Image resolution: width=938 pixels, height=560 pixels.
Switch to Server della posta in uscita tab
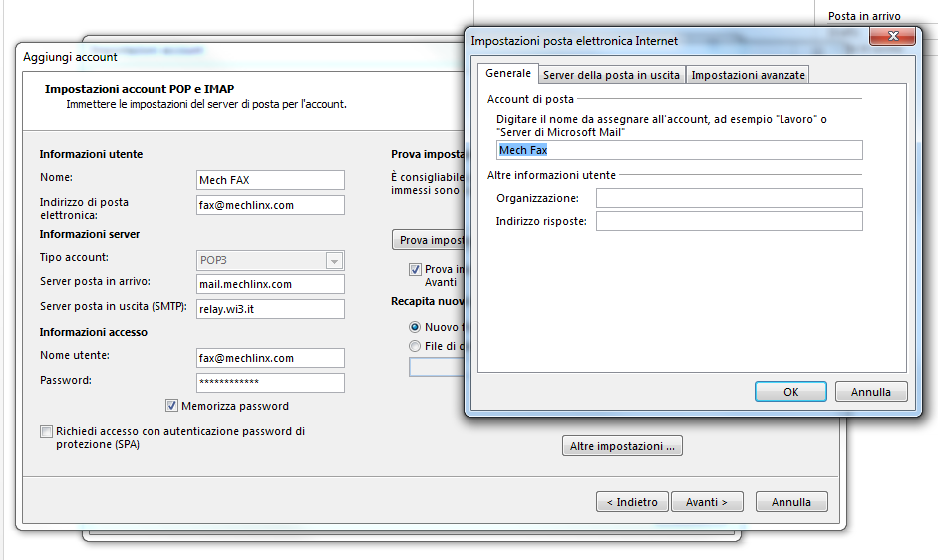click(611, 75)
